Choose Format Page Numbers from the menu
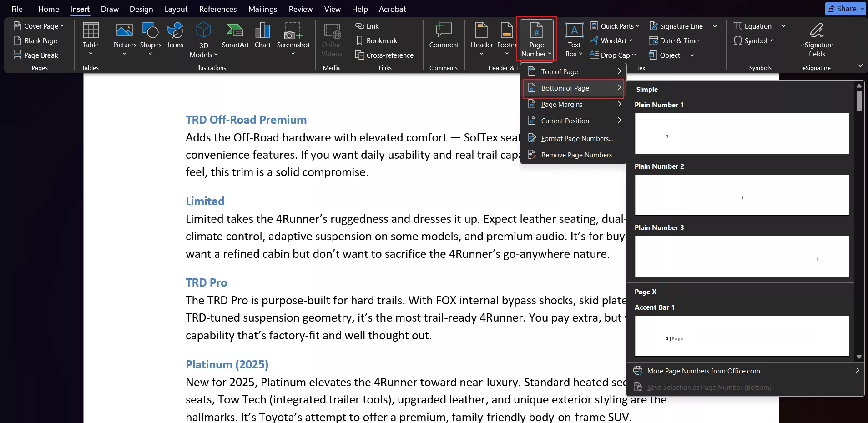 576,138
